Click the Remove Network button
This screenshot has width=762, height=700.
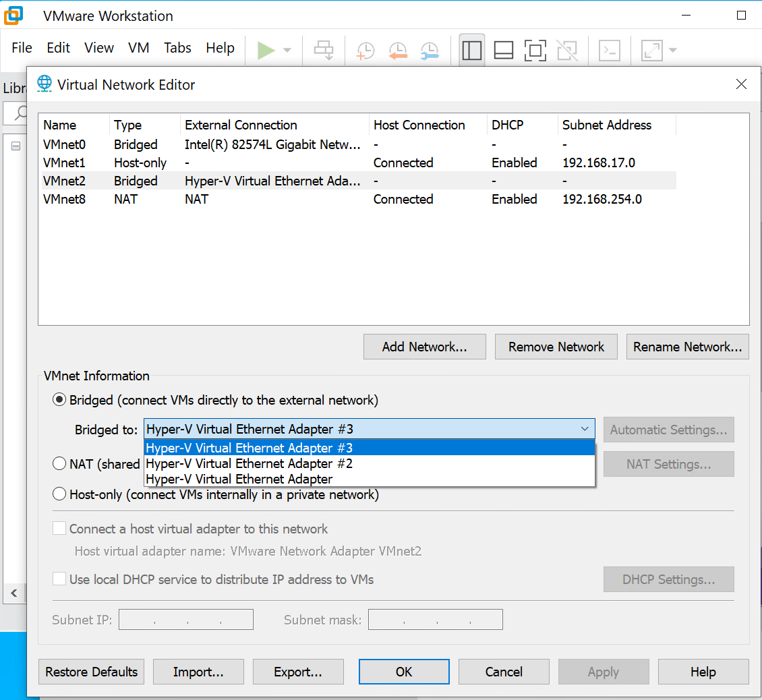(556, 347)
